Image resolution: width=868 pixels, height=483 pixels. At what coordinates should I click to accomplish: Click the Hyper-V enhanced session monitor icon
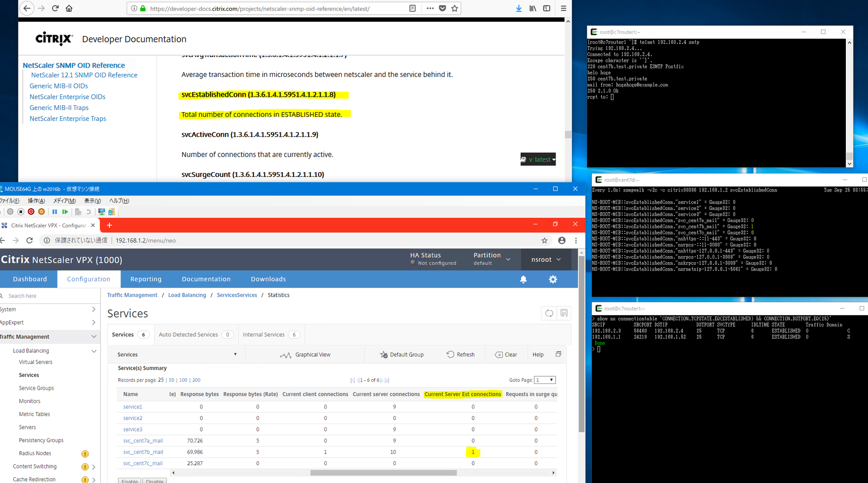point(101,212)
